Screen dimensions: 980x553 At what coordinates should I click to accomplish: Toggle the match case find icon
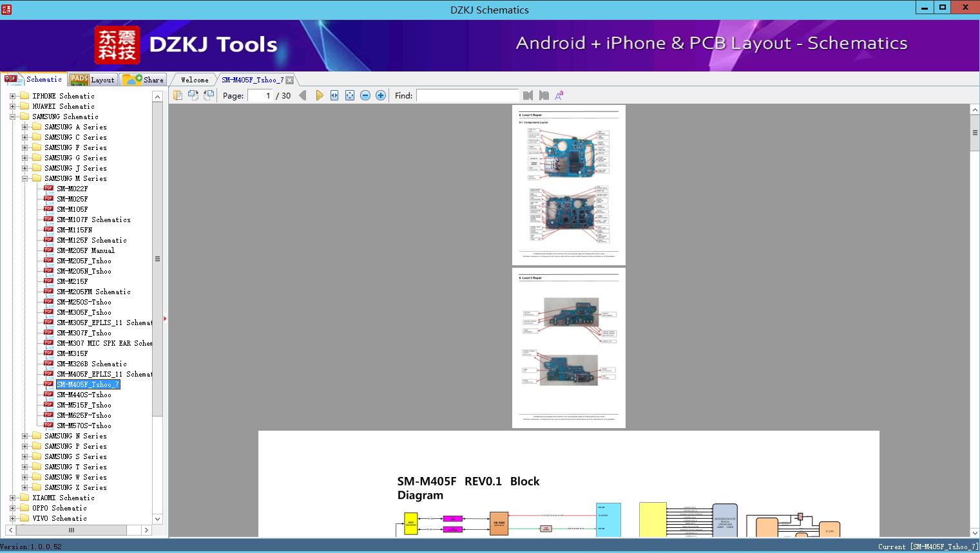[x=559, y=95]
